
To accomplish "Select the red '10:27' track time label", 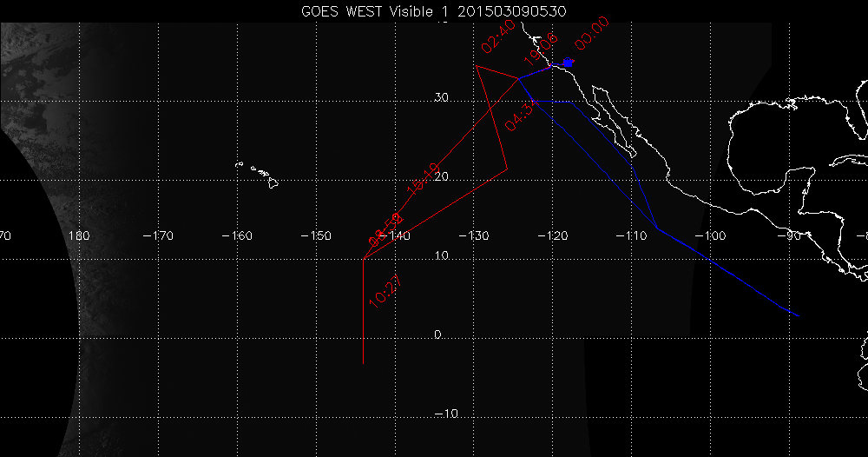I will click(385, 291).
